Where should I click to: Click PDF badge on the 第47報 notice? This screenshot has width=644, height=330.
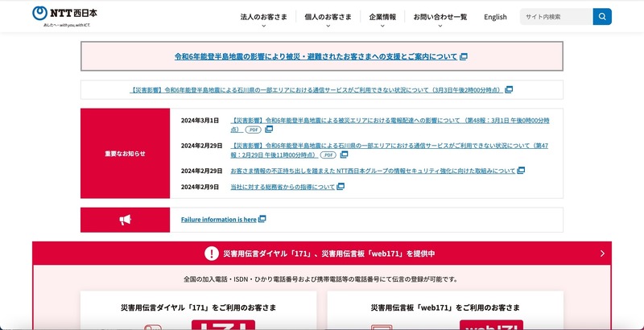pyautogui.click(x=328, y=155)
